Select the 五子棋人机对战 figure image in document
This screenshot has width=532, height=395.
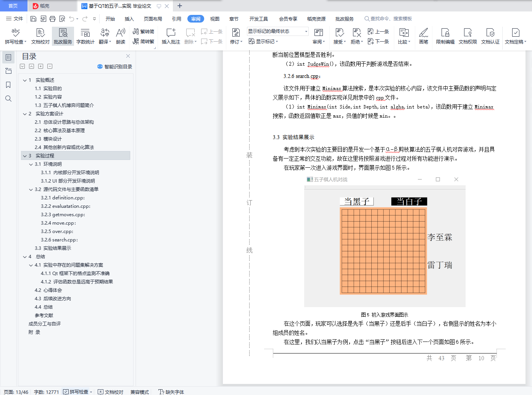385,241
